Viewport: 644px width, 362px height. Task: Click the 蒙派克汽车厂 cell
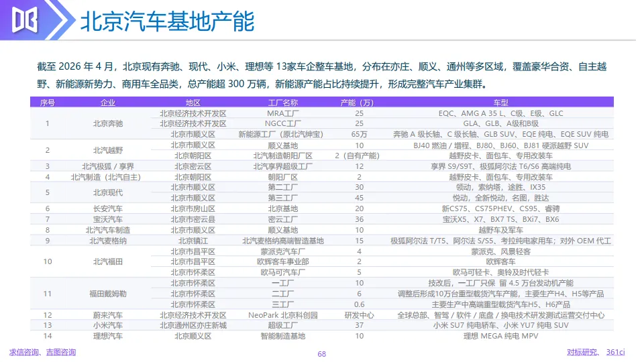pos(282,251)
